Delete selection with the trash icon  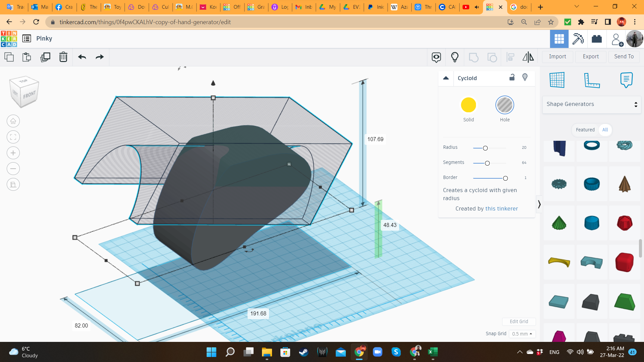(x=63, y=57)
